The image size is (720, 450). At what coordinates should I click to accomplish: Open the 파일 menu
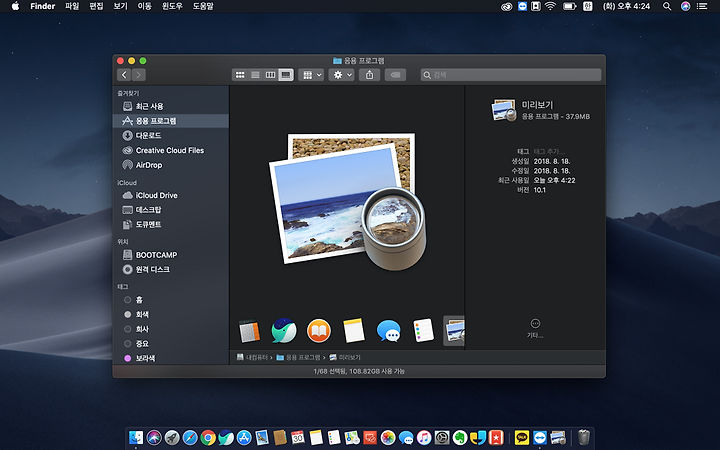point(72,6)
